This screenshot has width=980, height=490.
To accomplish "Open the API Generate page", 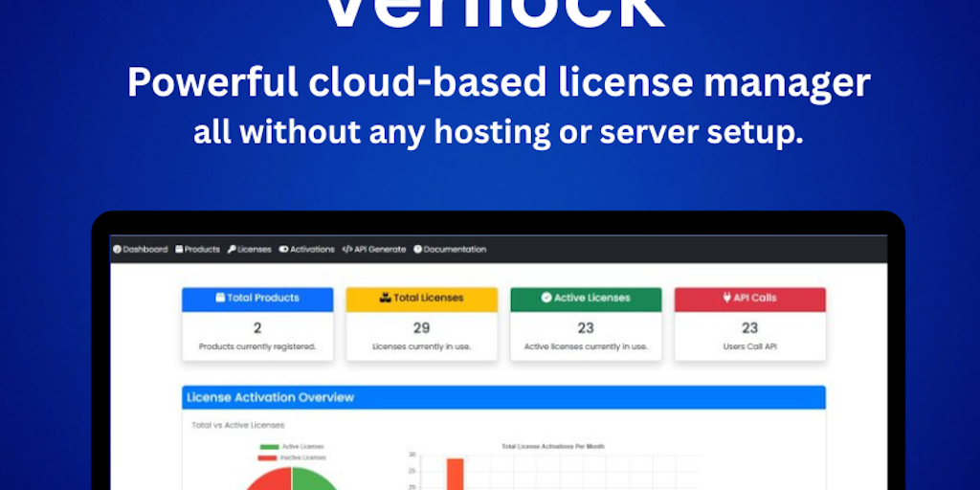I will 374,250.
